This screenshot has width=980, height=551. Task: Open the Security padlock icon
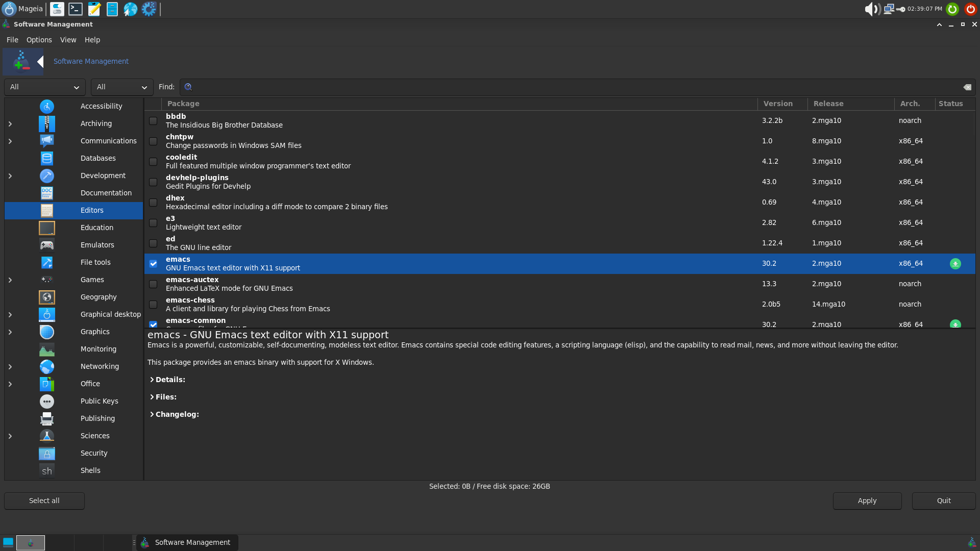coord(46,453)
